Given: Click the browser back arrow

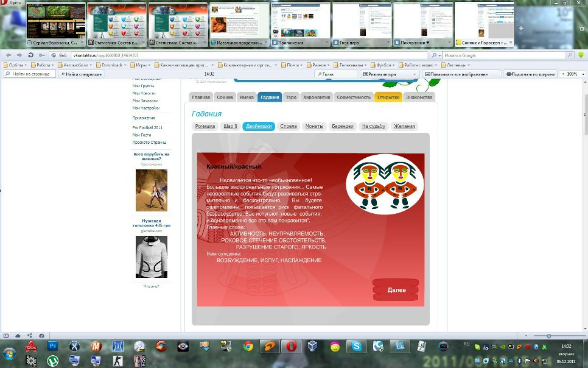Looking at the screenshot, I should [8, 55].
